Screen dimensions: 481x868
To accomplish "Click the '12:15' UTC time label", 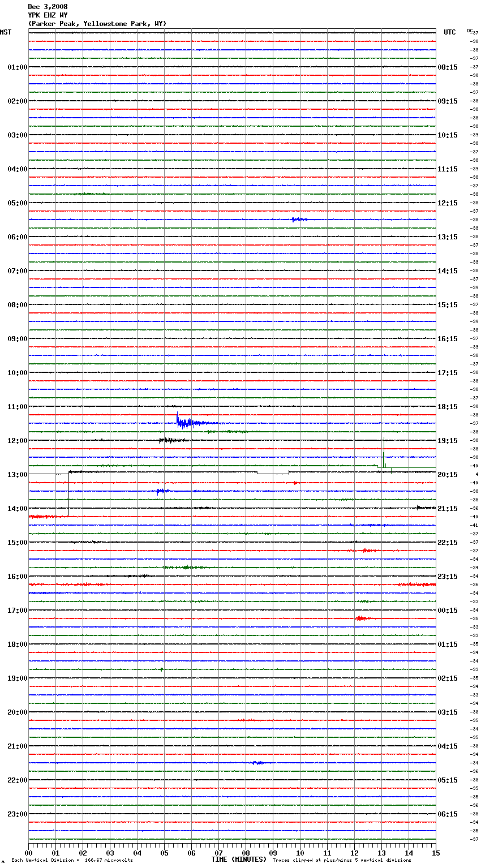I will point(448,203).
